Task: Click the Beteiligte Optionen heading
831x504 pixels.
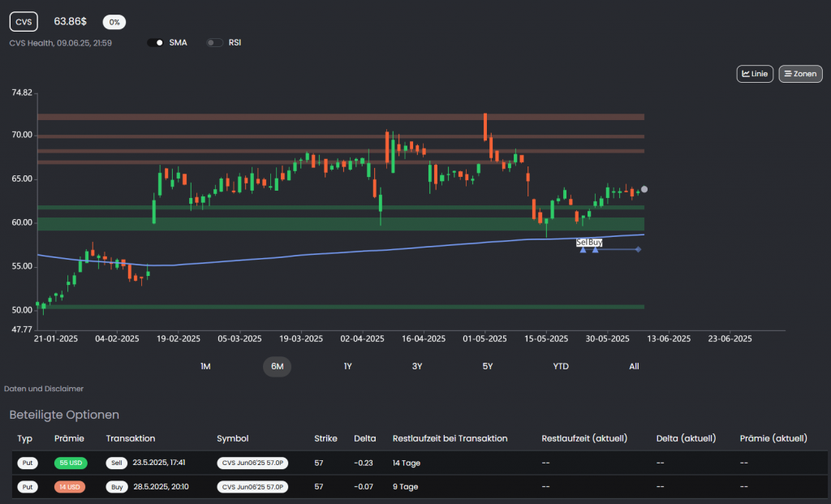Action: [64, 415]
